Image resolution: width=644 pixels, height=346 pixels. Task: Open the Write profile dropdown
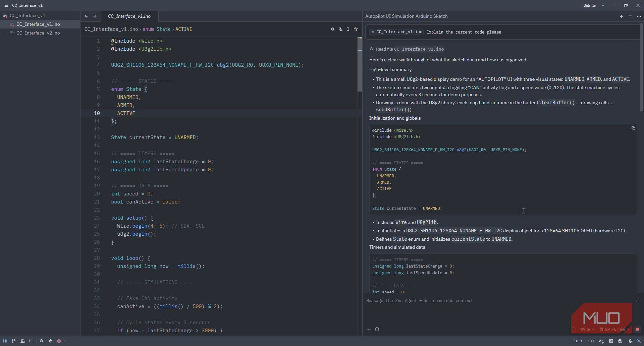587,329
